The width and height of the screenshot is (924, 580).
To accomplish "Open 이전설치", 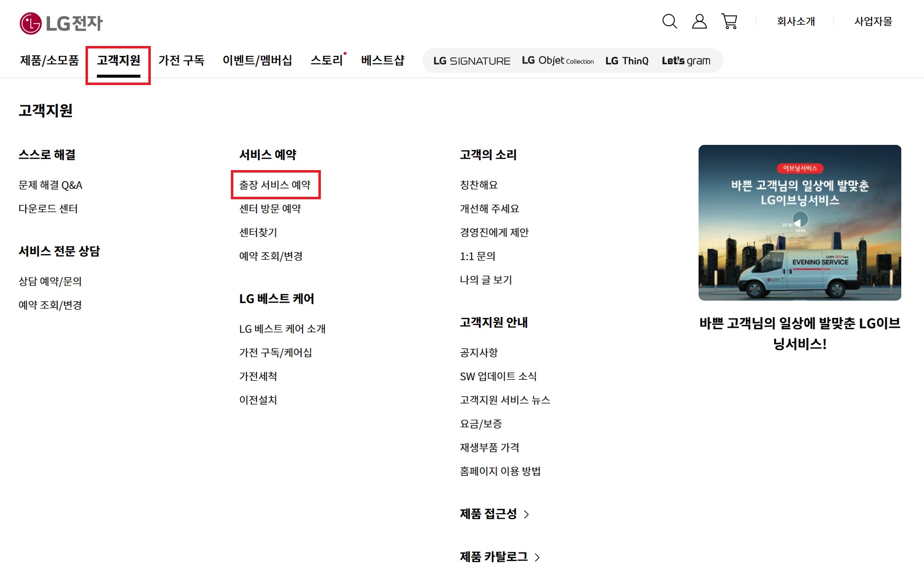I will tap(258, 400).
